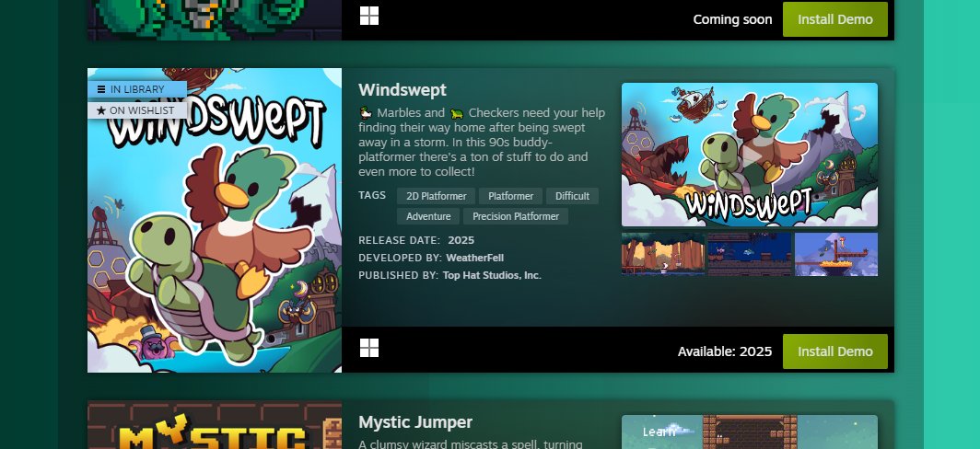Open developer WeatherFell page
Screen dimensions: 980x449
click(x=475, y=258)
